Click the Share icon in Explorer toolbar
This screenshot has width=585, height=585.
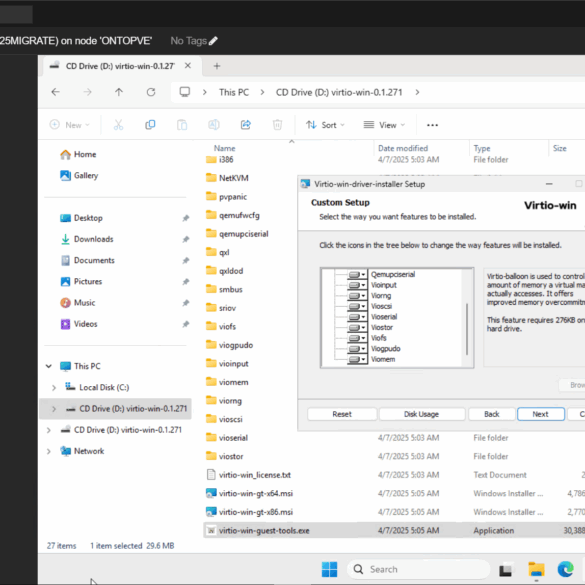[x=245, y=125]
